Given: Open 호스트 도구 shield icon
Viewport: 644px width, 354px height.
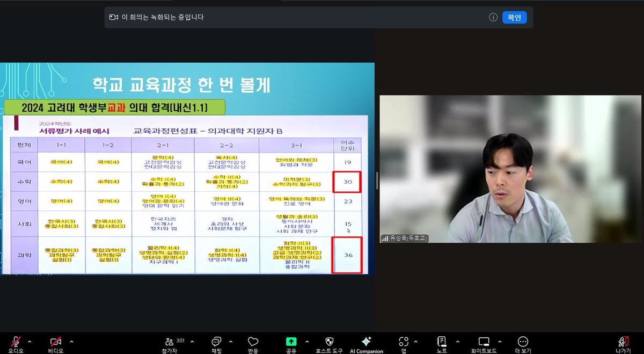Looking at the screenshot, I should (330, 342).
